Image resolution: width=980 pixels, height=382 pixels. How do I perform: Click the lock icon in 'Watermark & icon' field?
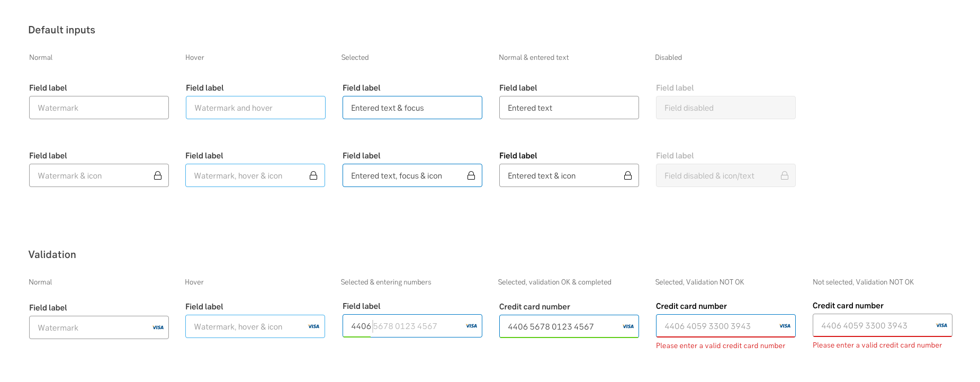(158, 175)
